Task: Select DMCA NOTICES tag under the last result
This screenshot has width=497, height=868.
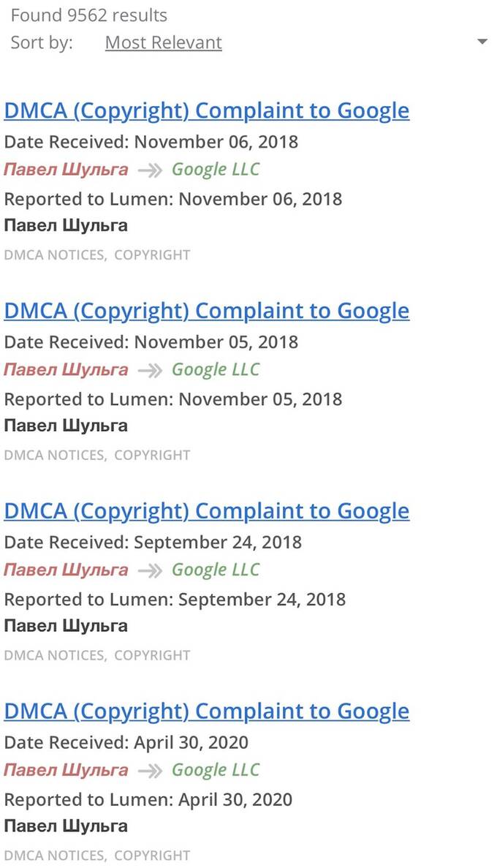Action: click(x=55, y=856)
